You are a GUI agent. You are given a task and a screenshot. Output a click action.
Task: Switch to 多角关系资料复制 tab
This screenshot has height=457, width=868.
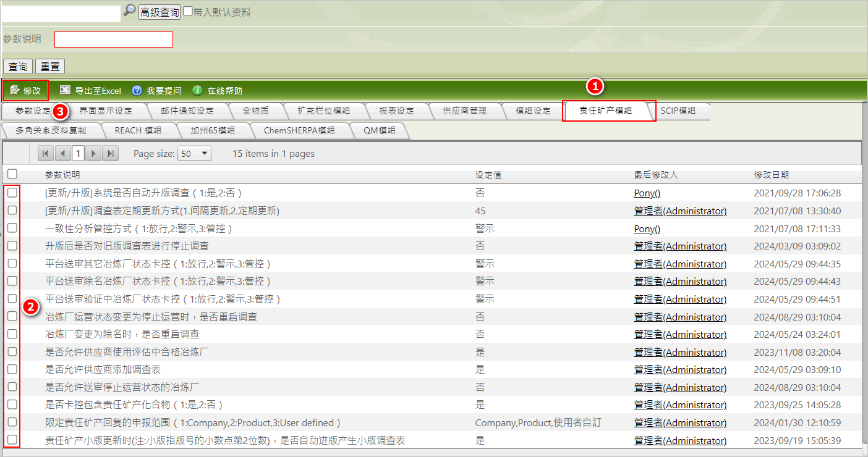pyautogui.click(x=51, y=130)
